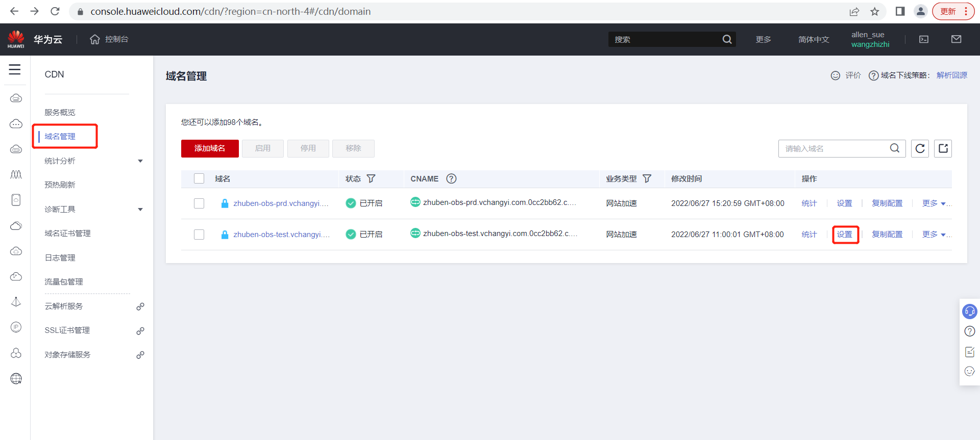This screenshot has width=980, height=440.
Task: Open 域名证书管理 menu item
Action: [67, 234]
